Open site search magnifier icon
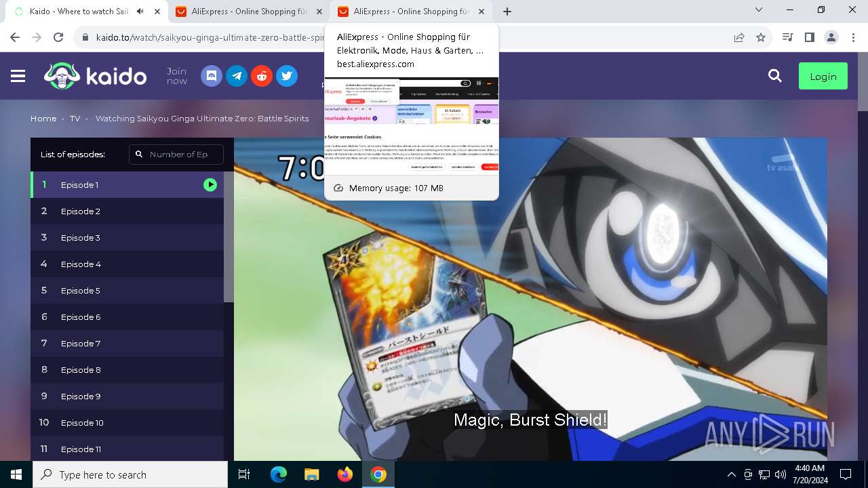 click(775, 76)
